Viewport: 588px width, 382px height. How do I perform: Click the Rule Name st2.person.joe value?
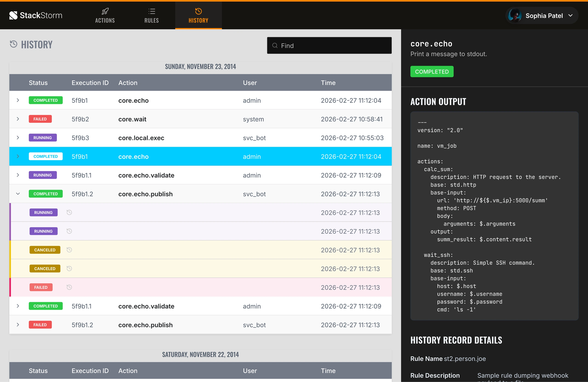(465, 359)
